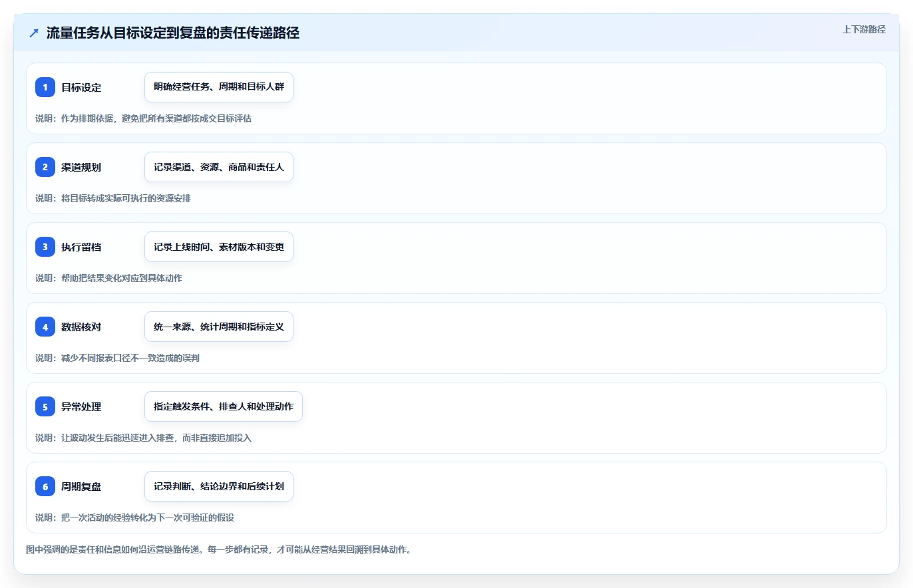Click the note 将目标转成实际可执行的资源安排

click(126, 198)
